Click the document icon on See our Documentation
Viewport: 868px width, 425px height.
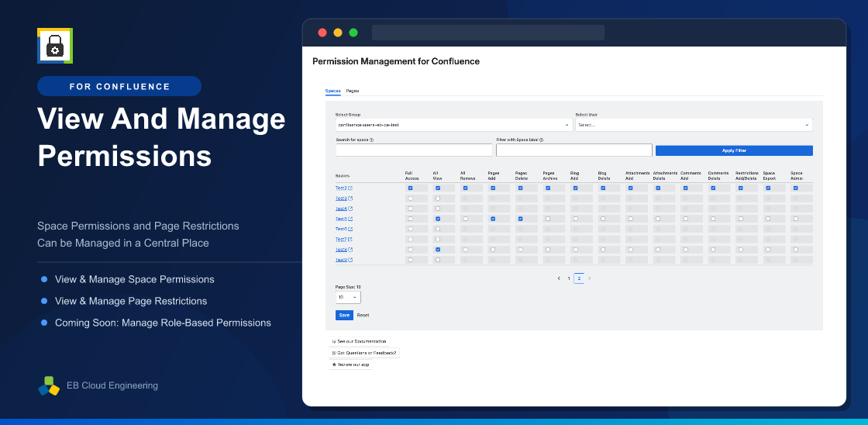coord(334,341)
